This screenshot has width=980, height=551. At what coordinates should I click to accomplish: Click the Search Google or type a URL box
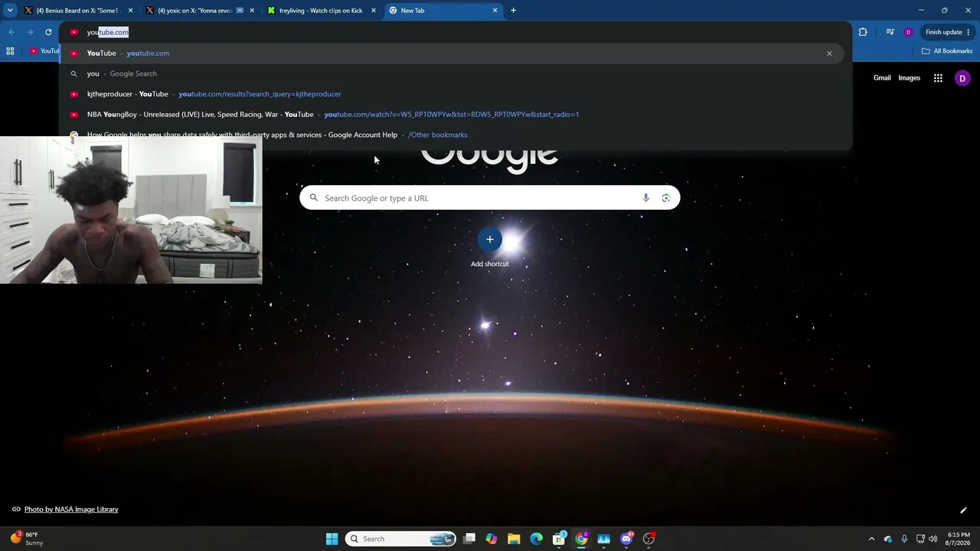click(489, 198)
